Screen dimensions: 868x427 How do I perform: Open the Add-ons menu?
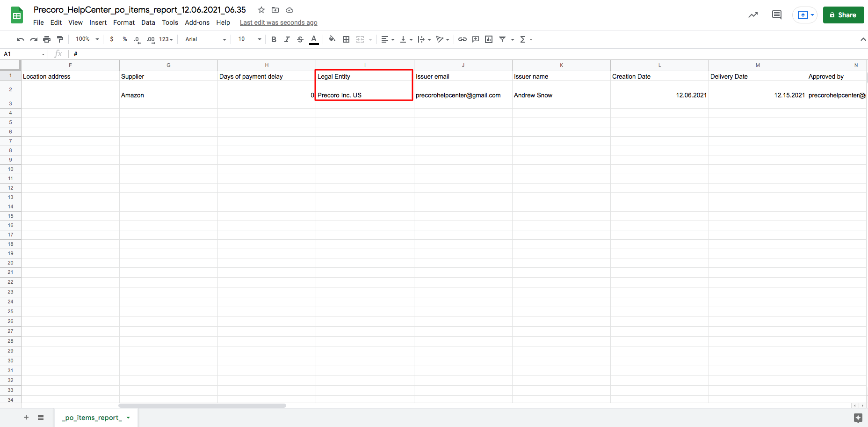point(197,22)
